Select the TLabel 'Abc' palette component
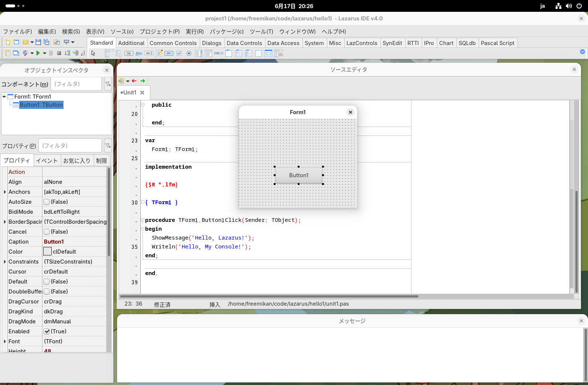The height and width of the screenshot is (385, 588). click(139, 53)
